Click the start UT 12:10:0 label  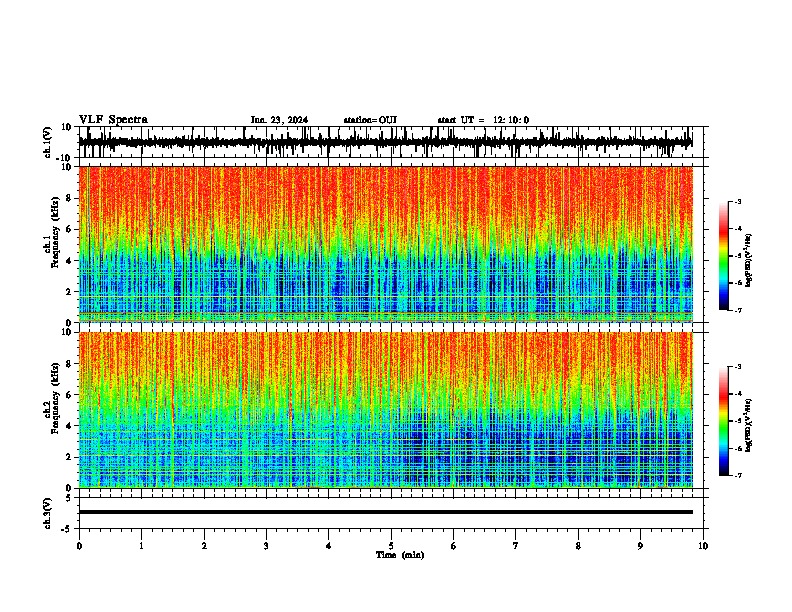coord(483,120)
